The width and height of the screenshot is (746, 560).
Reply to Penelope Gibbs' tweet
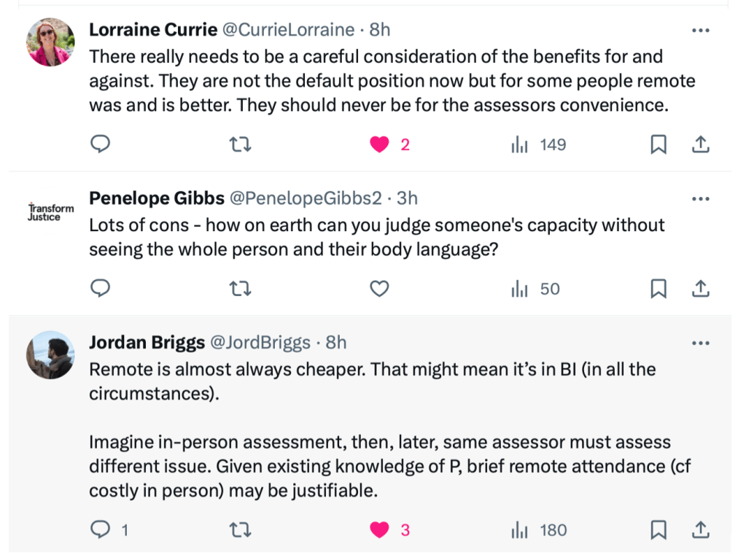click(x=100, y=289)
